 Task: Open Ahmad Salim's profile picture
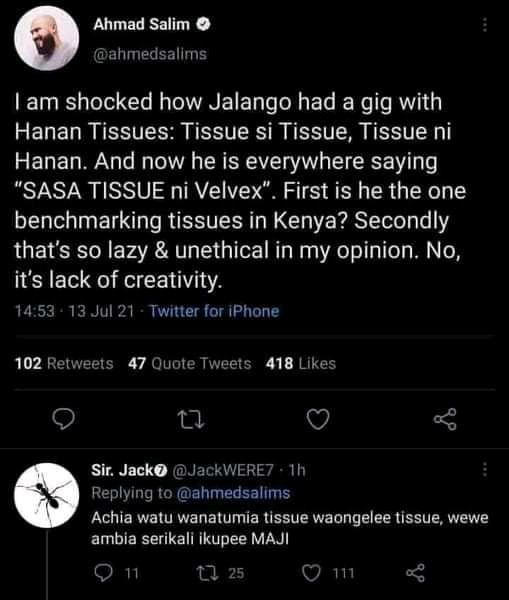point(47,38)
